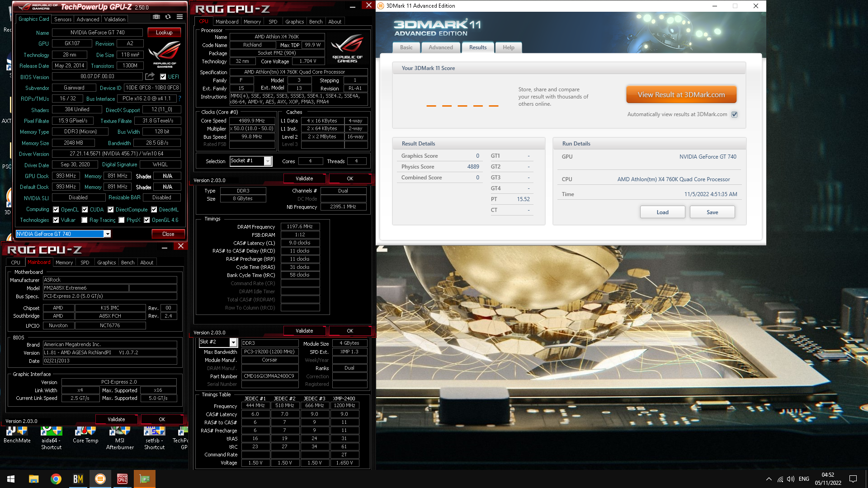Click the mainboard Model FM2A85X Extreme6 field

pyautogui.click(x=85, y=288)
